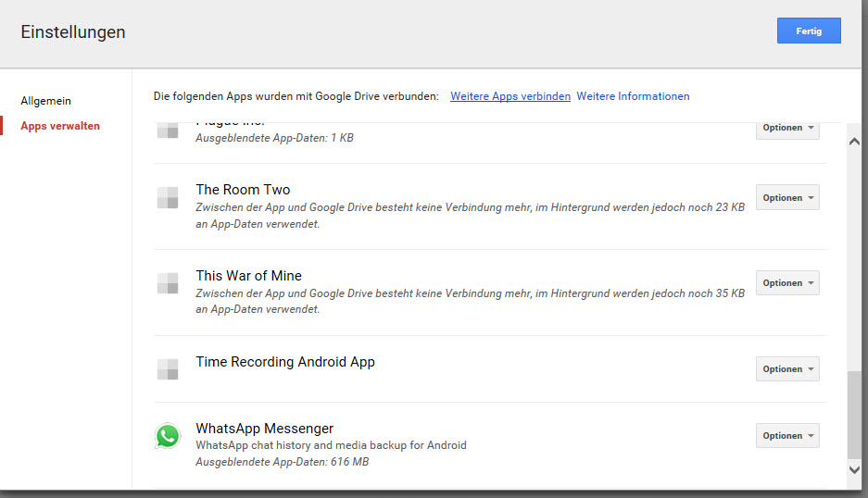Click This War of Mine 35 KB description
Screen dimensions: 868x498
470,301
